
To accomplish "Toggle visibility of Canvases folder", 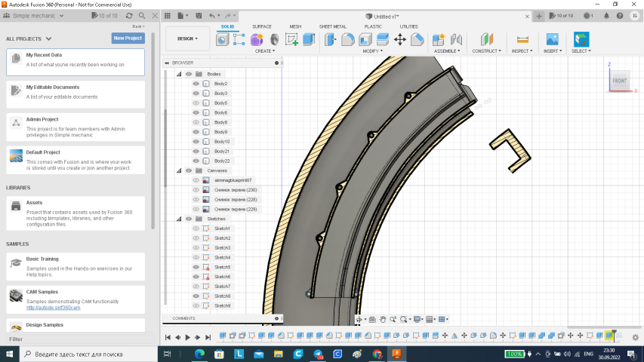I will tap(189, 170).
